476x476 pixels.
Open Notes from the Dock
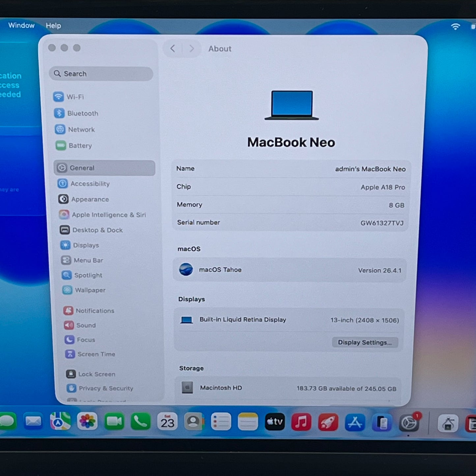(x=248, y=422)
